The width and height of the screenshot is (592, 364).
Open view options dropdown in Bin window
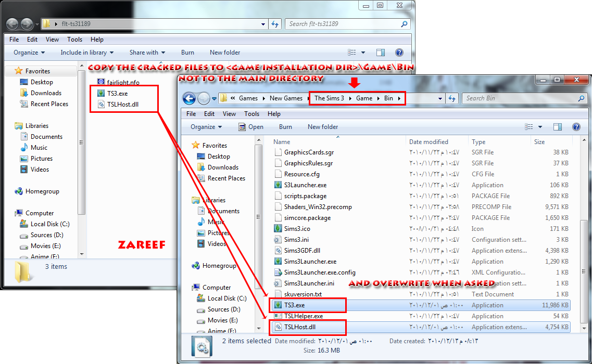tap(540, 127)
